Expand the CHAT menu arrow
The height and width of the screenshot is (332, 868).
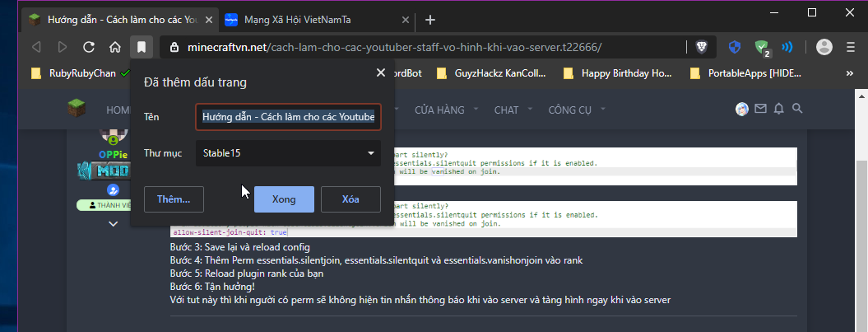[529, 109]
